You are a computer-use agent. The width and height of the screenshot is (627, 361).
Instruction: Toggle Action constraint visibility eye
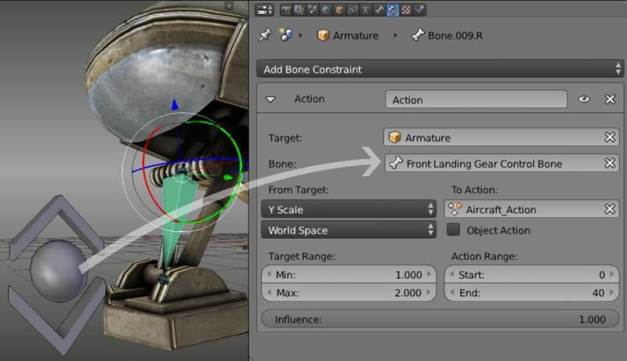point(584,99)
